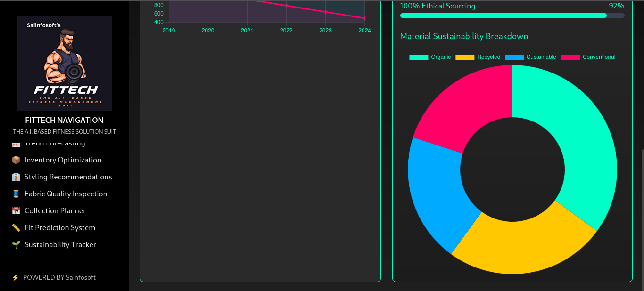
Task: Click the thread spool icon for Fabric Quality Inspection
Action: click(x=16, y=194)
